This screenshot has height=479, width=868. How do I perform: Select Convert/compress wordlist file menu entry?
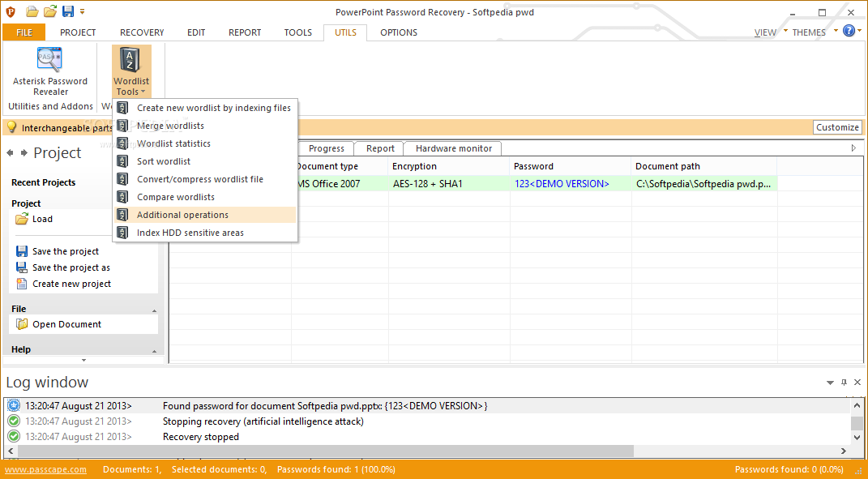[205, 179]
